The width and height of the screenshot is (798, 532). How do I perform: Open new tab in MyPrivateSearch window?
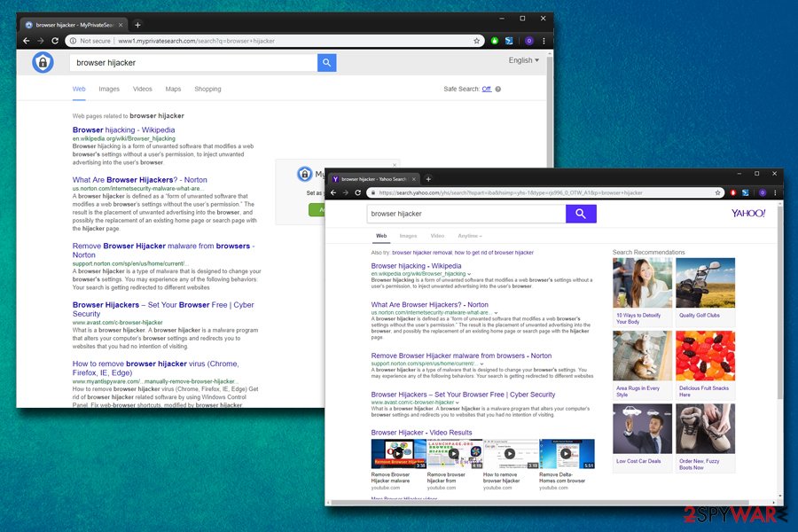coord(137,25)
